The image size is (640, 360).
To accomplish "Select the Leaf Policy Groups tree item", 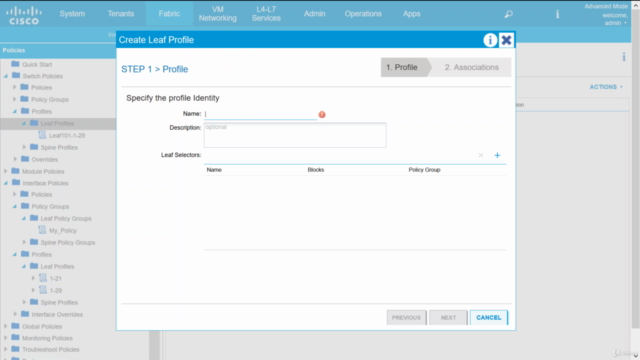I will (x=66, y=218).
